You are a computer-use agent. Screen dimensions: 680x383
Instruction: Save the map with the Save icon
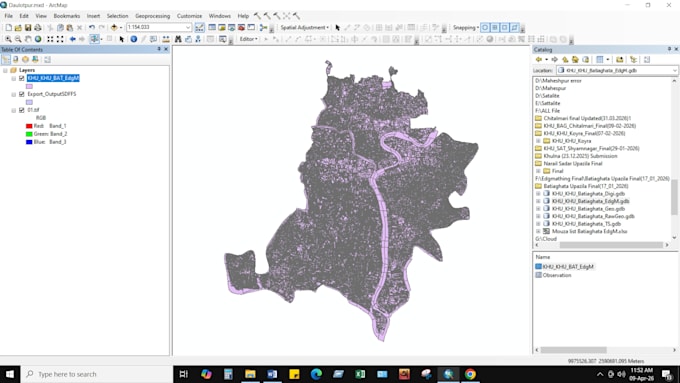28,27
